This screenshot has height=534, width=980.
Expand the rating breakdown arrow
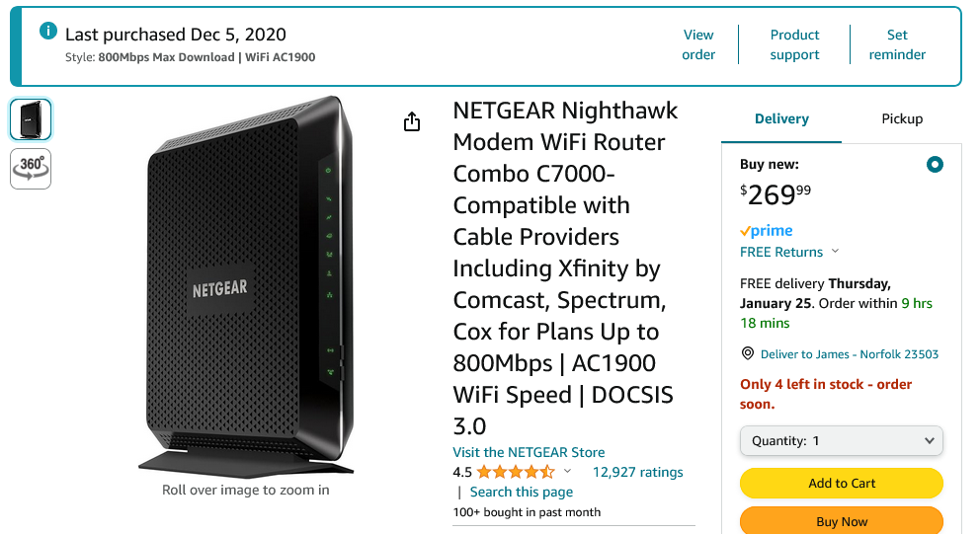[x=568, y=472]
